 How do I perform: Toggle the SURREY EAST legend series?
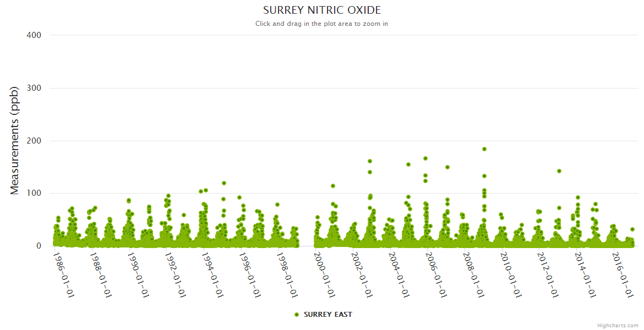point(328,315)
